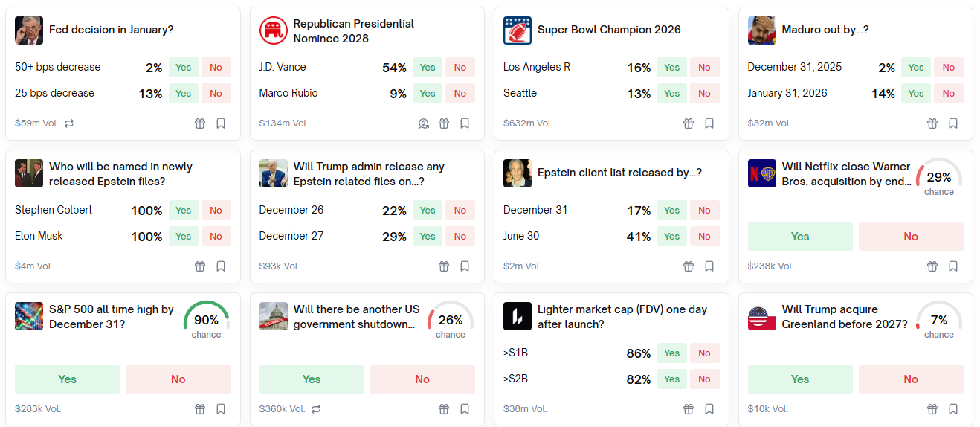Open Who will be named in Epstein files

tap(120, 174)
